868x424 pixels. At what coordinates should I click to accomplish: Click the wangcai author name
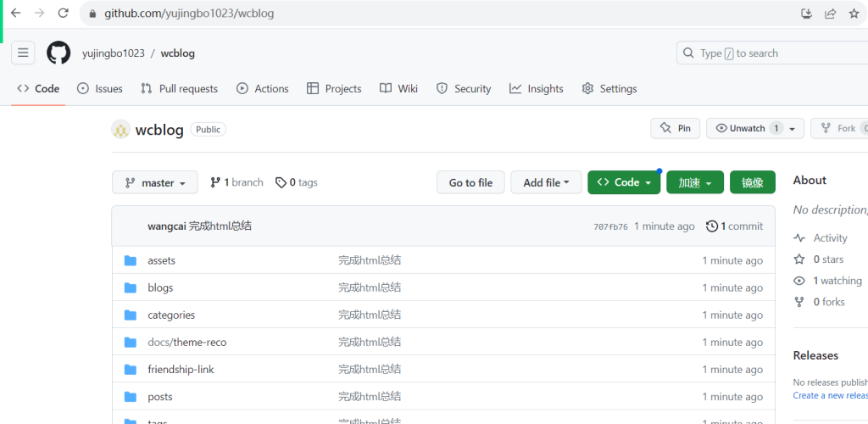pos(167,226)
